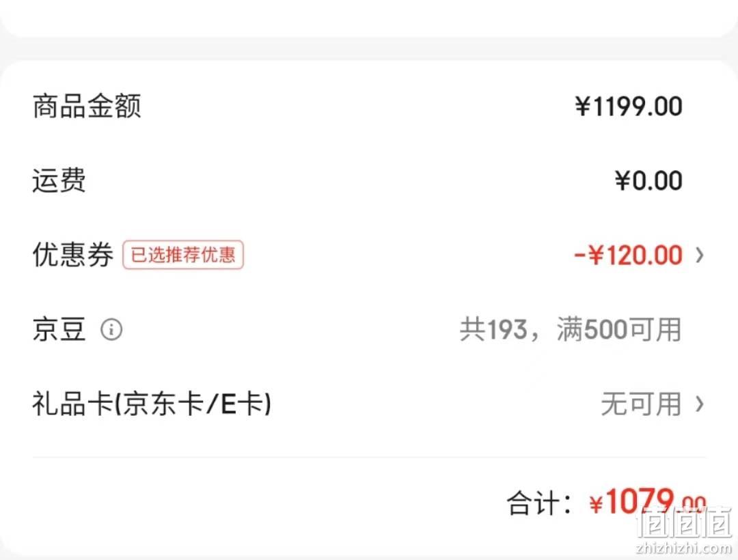Select the 已选推荐优惠 tag
The width and height of the screenshot is (738, 560).
pos(183,255)
